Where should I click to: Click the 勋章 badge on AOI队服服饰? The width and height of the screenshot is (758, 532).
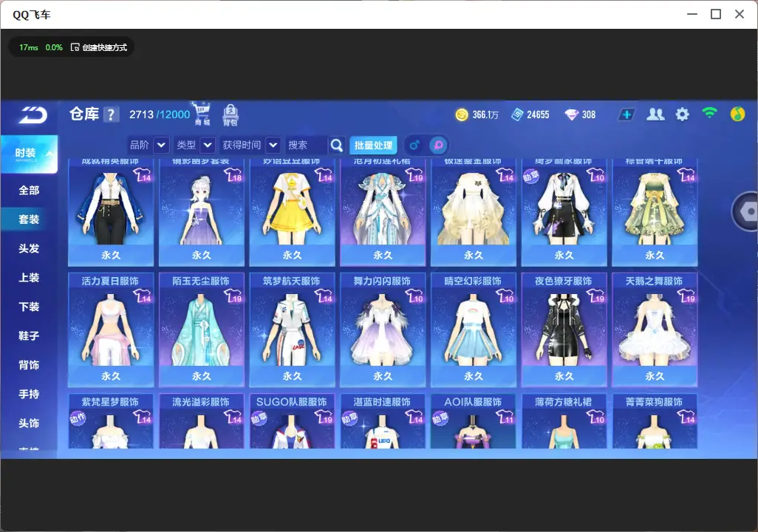440,418
